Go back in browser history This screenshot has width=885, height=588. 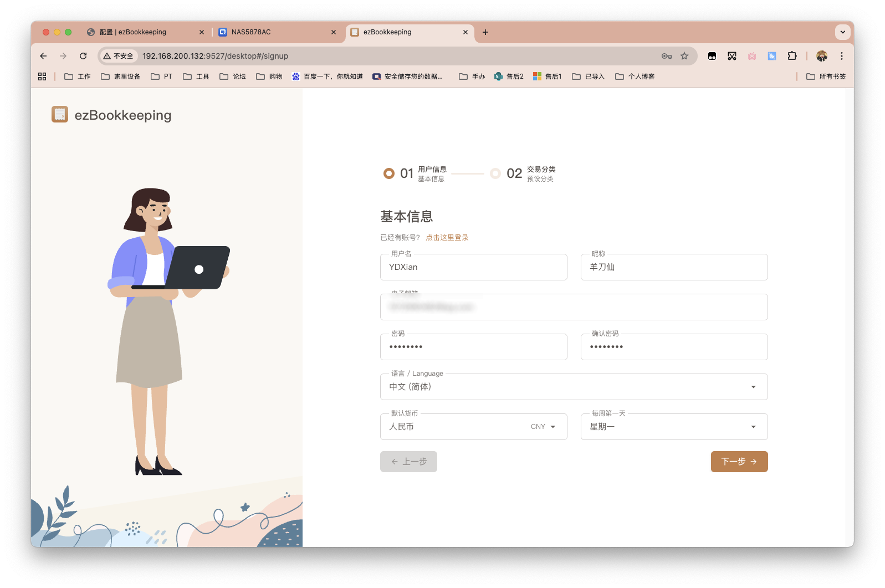click(43, 56)
